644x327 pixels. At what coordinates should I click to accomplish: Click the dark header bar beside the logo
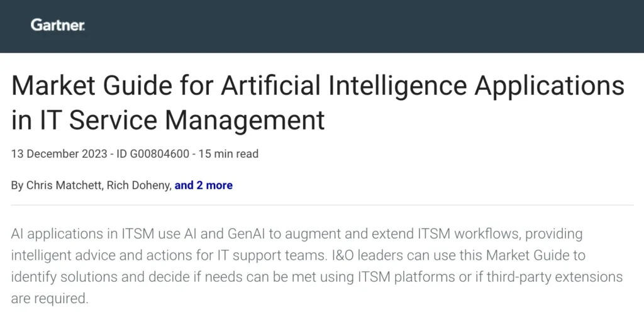(377, 26)
